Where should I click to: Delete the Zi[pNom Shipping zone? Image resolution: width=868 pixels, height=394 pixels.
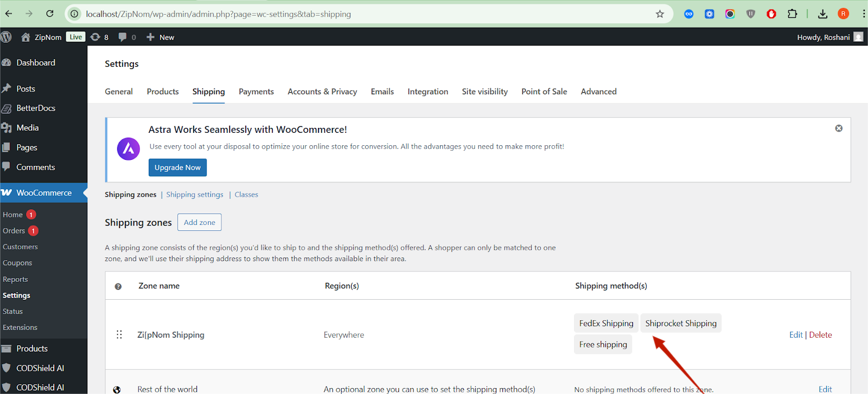(x=820, y=335)
